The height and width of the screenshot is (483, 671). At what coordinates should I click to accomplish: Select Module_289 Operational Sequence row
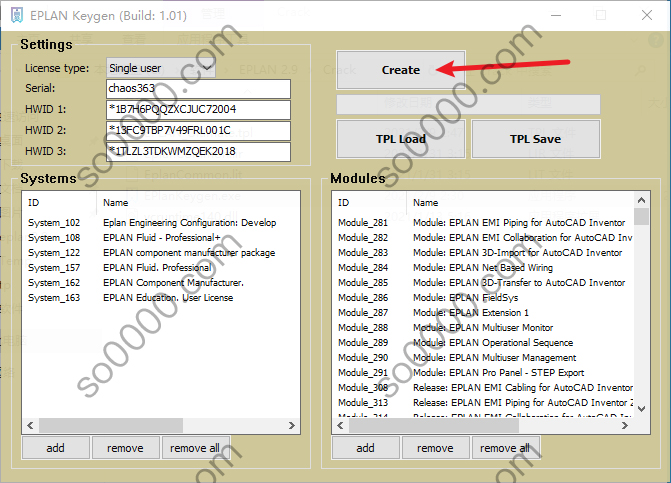tap(483, 343)
